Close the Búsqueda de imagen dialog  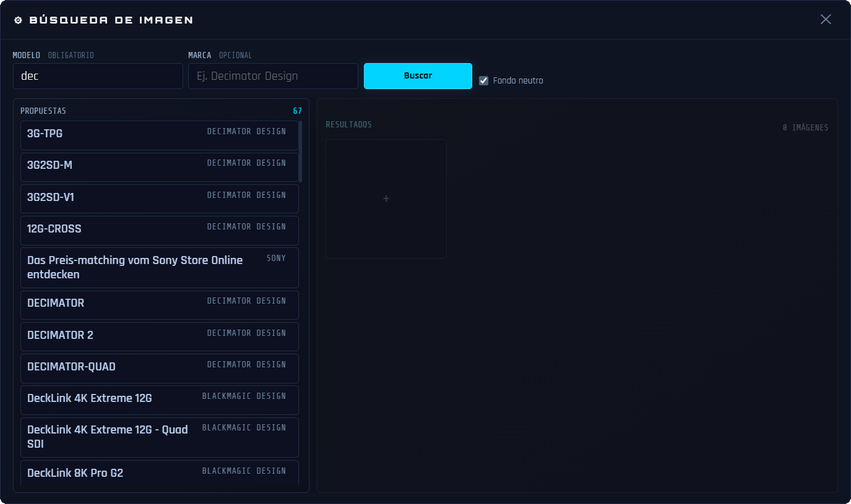point(826,19)
